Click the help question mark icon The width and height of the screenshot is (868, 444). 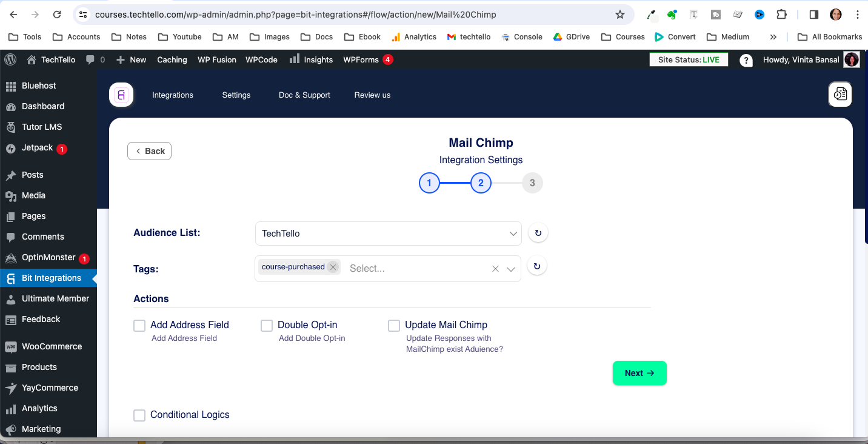coord(747,60)
